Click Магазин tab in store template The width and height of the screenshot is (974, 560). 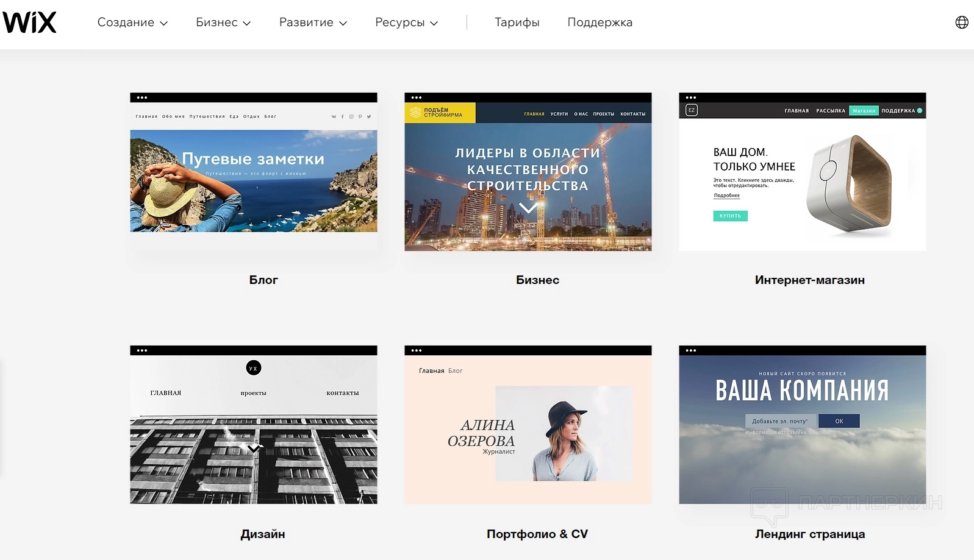click(864, 111)
